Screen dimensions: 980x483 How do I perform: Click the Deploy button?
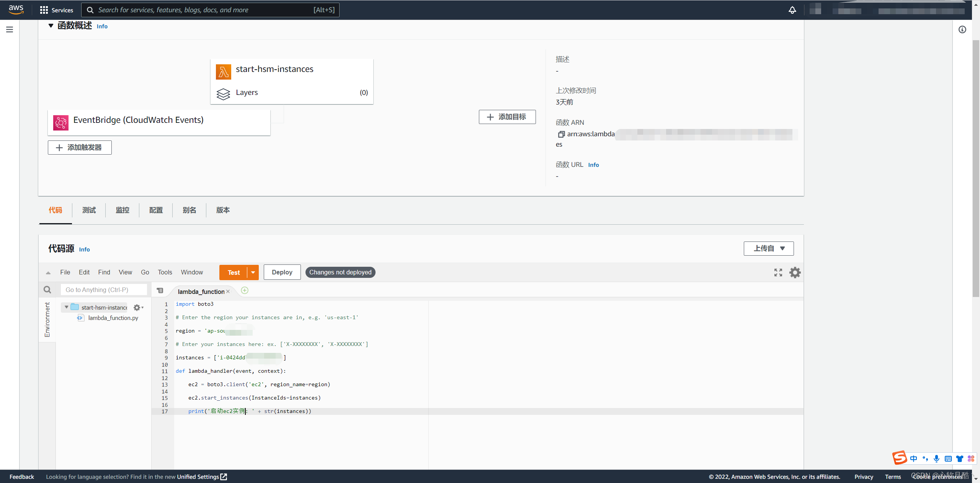coord(282,272)
